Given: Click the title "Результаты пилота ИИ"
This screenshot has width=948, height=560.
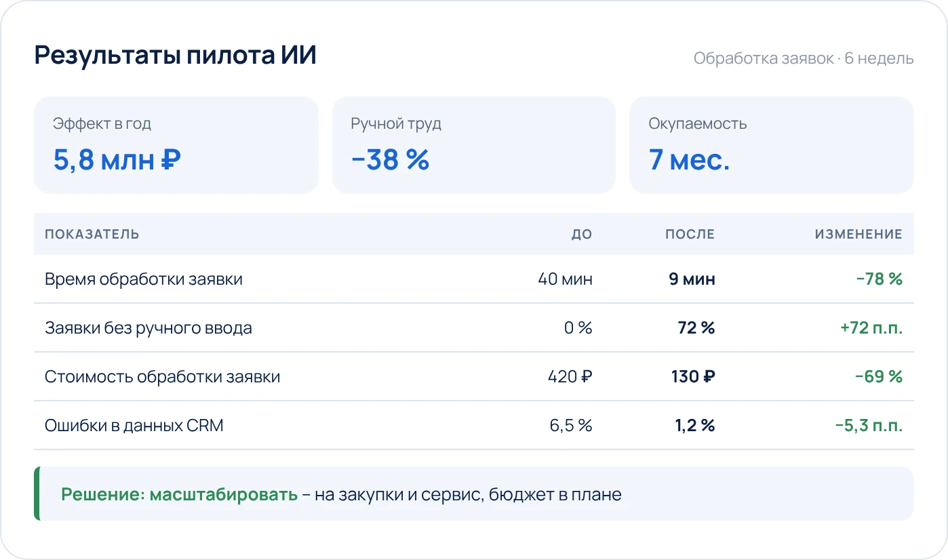Looking at the screenshot, I should 176,56.
